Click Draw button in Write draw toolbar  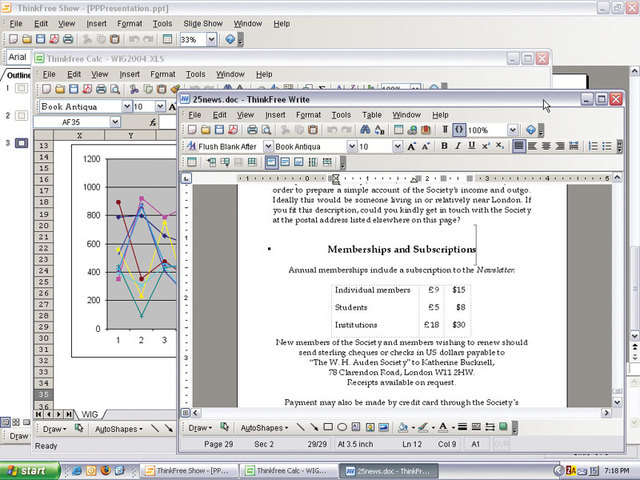click(200, 428)
